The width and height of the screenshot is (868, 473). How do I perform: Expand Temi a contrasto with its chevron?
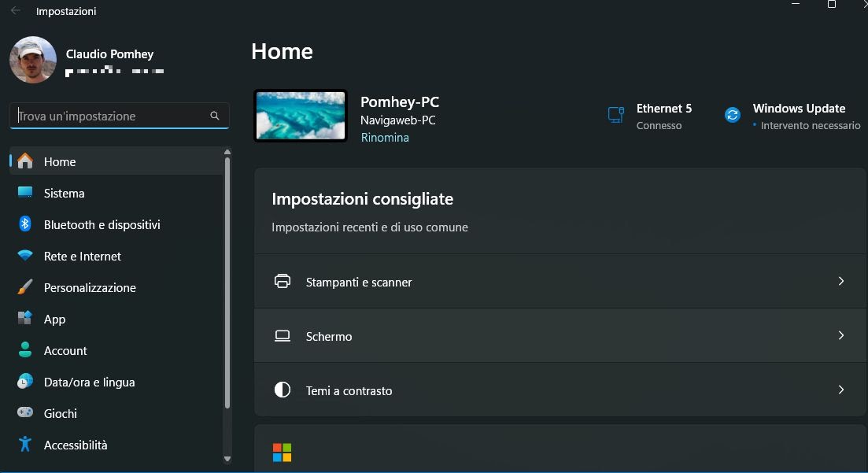tap(840, 390)
